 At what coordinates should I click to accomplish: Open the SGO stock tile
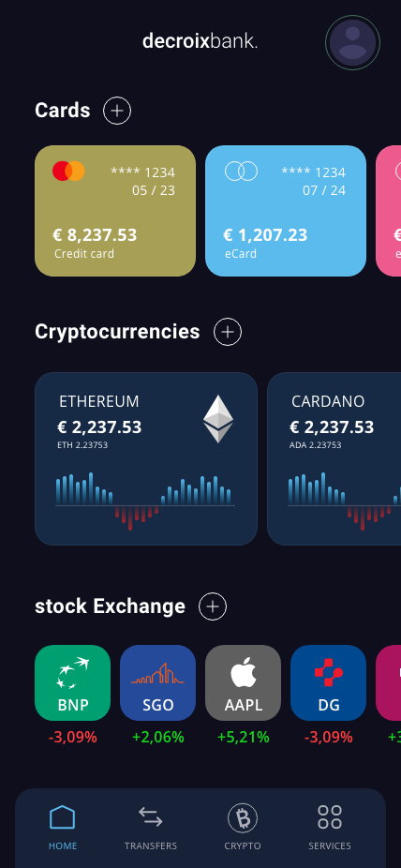(x=157, y=682)
